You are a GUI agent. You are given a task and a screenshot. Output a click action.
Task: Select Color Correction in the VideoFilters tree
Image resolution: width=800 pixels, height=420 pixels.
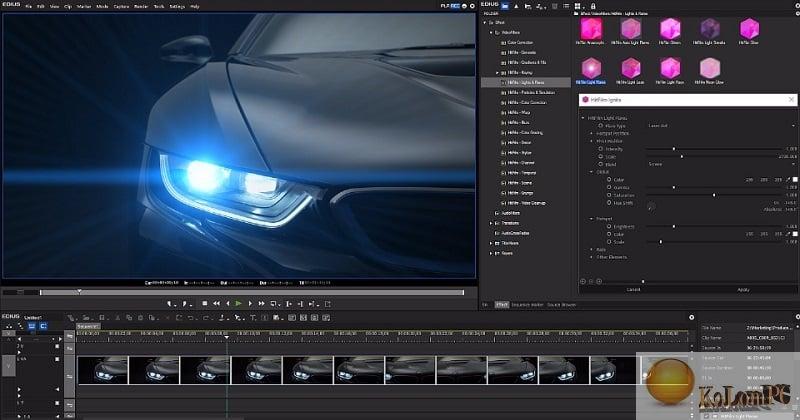click(x=520, y=42)
